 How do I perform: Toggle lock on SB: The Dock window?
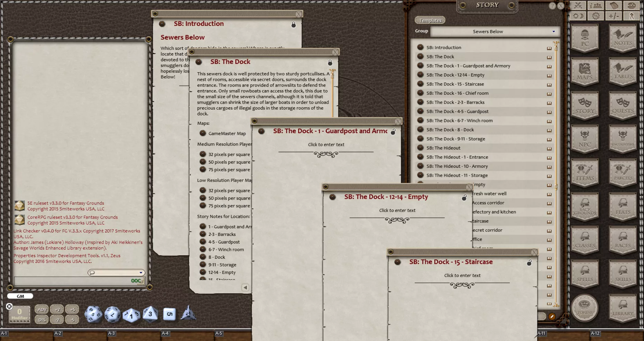pyautogui.click(x=330, y=63)
